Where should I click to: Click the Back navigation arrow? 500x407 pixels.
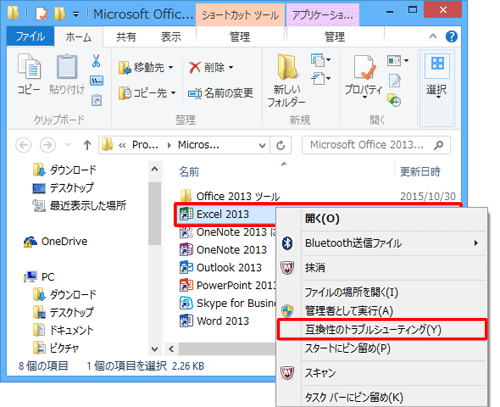pos(24,145)
